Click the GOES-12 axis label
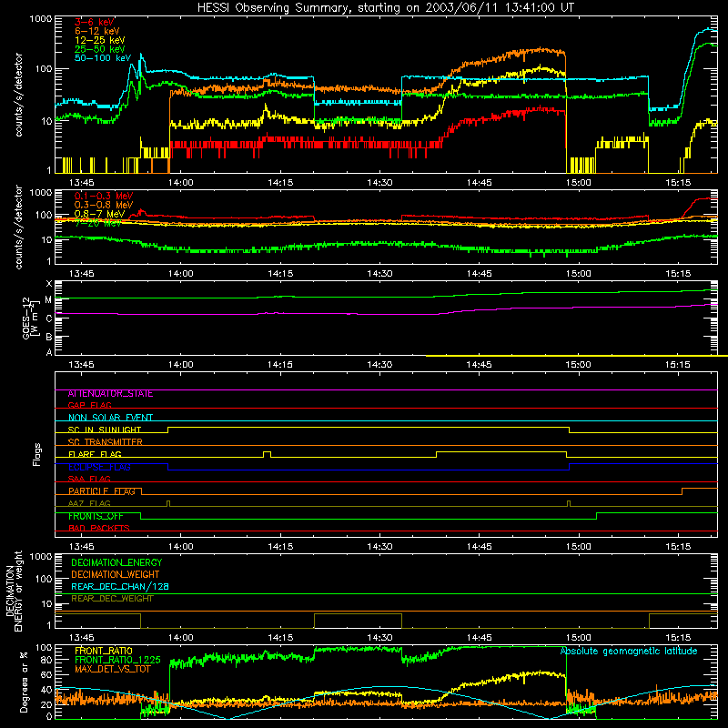The image size is (728, 728). pos(29,318)
